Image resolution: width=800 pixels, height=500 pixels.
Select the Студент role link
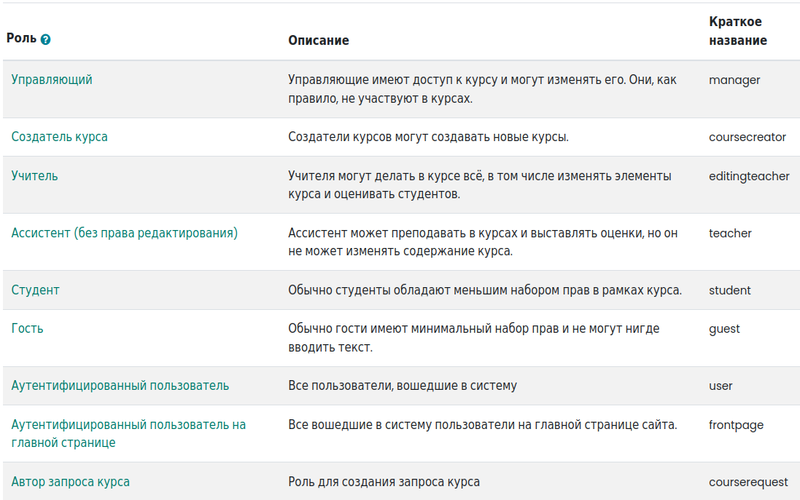tap(35, 290)
